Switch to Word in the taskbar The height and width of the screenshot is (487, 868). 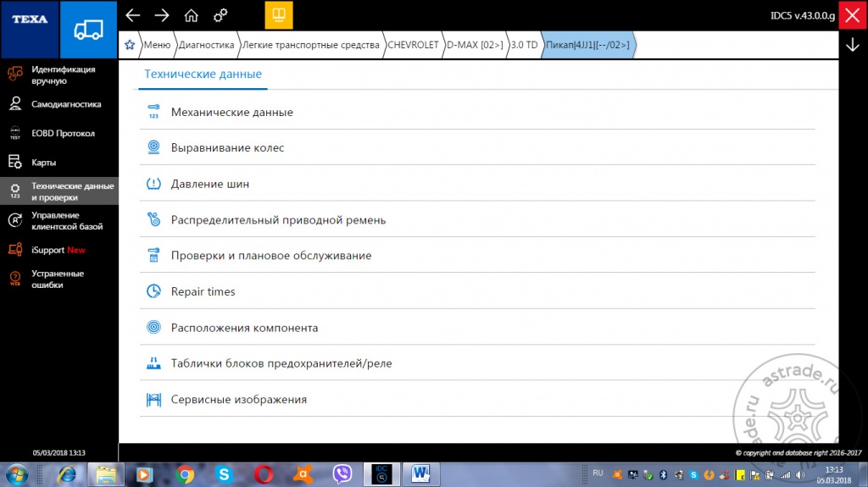pyautogui.click(x=420, y=474)
